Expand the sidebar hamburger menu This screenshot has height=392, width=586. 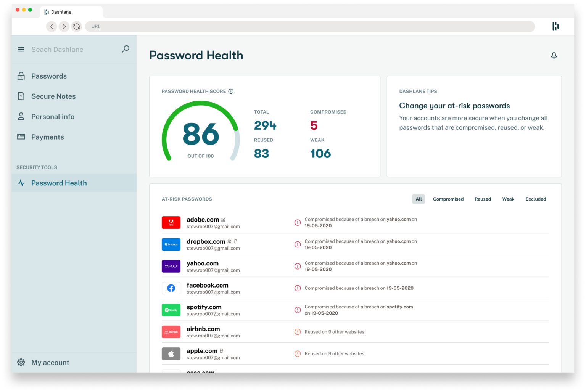tap(21, 49)
